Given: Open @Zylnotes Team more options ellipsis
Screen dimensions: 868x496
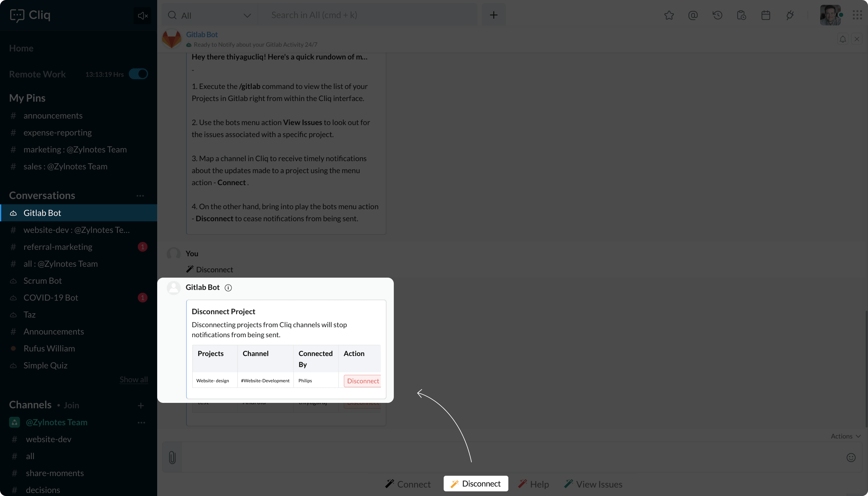Looking at the screenshot, I should point(141,423).
